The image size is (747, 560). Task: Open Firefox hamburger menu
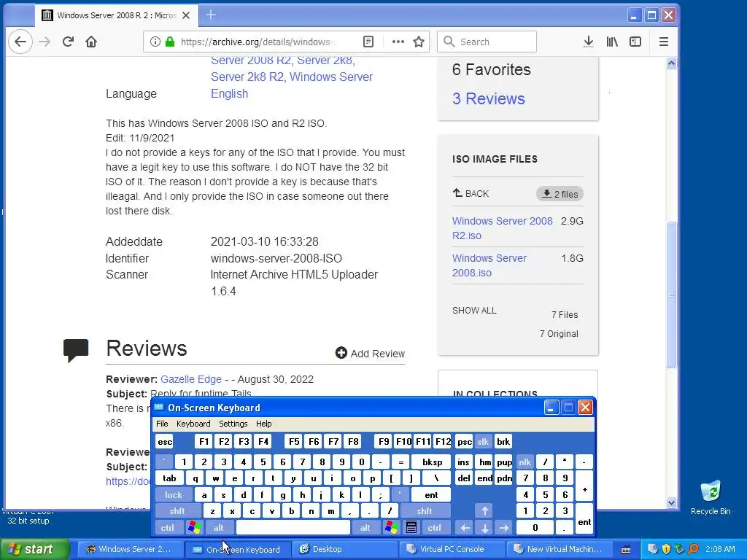[664, 42]
